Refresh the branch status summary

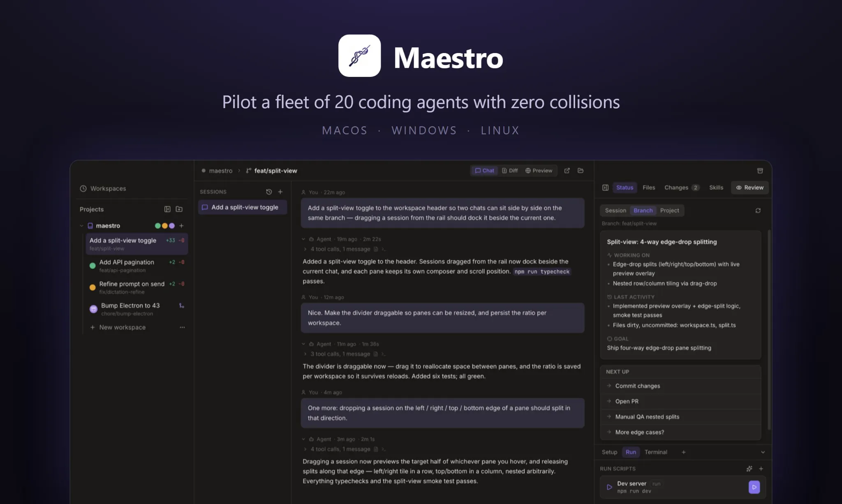pos(758,210)
